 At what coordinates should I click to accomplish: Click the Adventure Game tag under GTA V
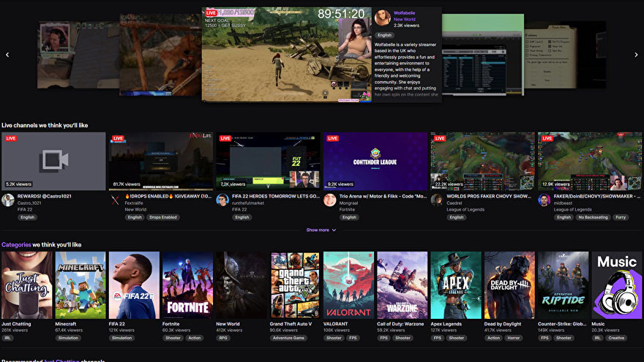click(288, 338)
